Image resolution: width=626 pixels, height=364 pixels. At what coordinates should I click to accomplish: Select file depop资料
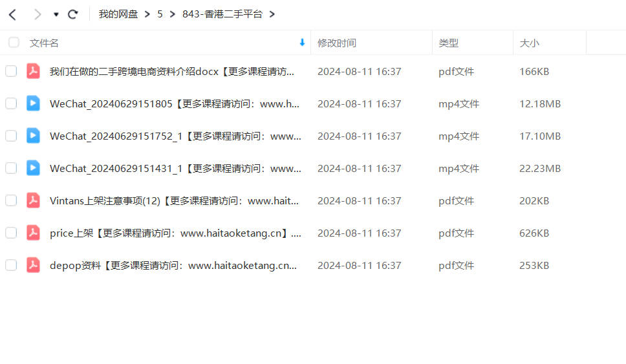pos(173,266)
